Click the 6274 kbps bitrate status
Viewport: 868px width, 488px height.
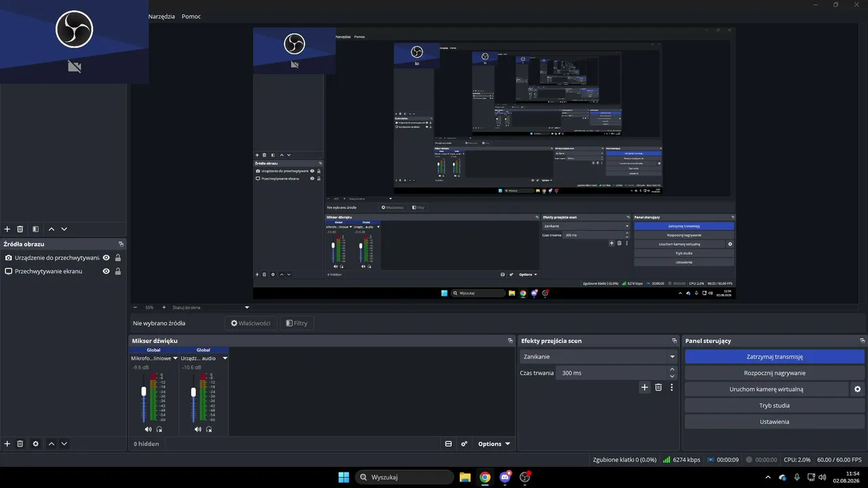tap(682, 460)
